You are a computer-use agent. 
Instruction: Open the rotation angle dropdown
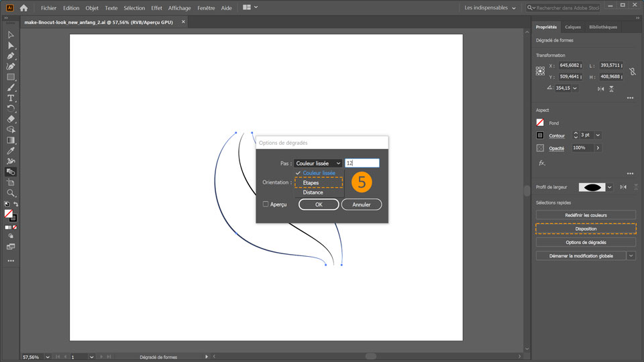tap(575, 88)
